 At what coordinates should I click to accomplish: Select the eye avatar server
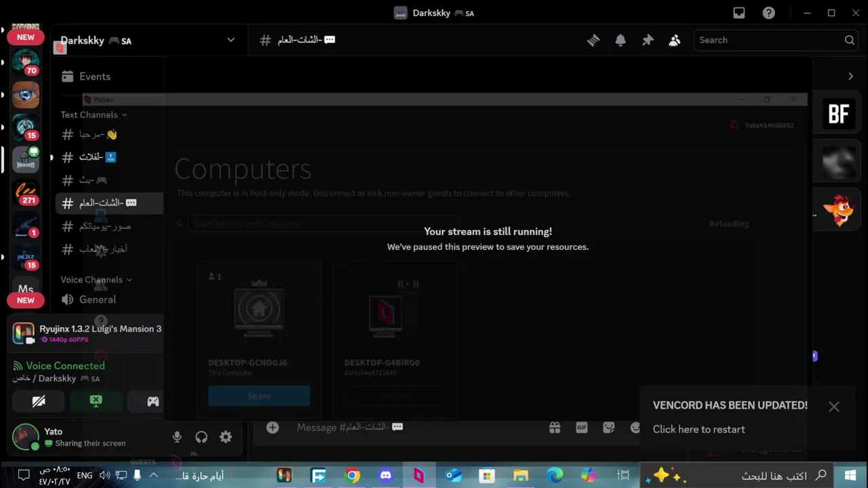[x=26, y=95]
